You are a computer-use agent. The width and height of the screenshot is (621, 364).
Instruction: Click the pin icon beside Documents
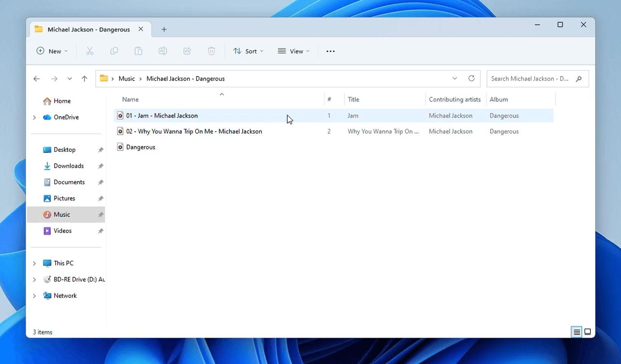click(101, 182)
